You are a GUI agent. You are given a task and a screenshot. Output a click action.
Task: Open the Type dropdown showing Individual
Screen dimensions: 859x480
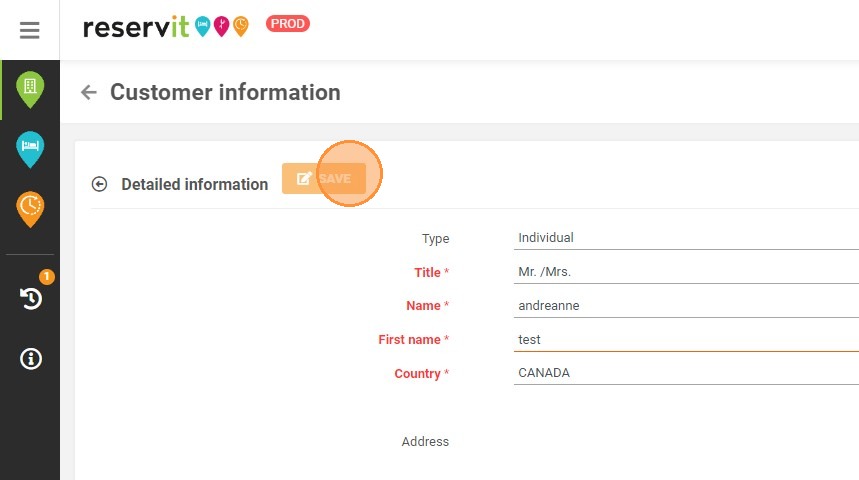pyautogui.click(x=686, y=238)
